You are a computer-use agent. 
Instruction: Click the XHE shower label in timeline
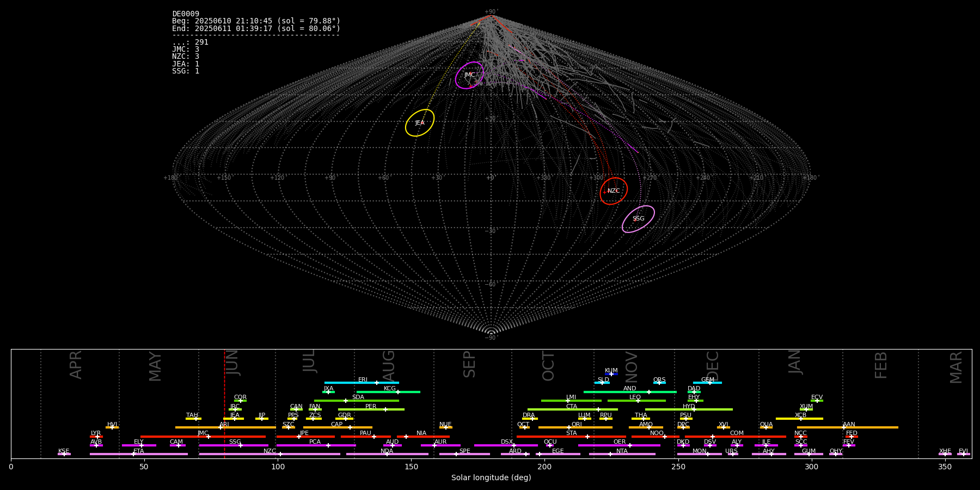[x=945, y=451]
